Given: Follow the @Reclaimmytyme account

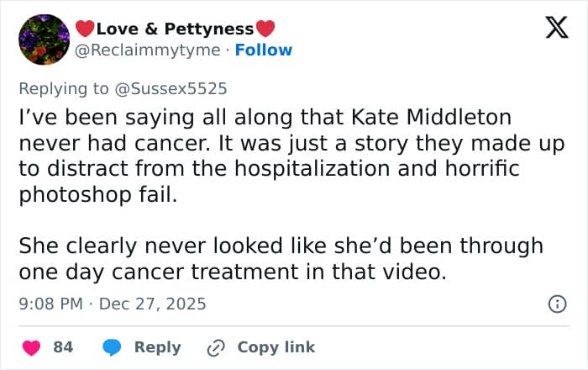Looking at the screenshot, I should (264, 50).
